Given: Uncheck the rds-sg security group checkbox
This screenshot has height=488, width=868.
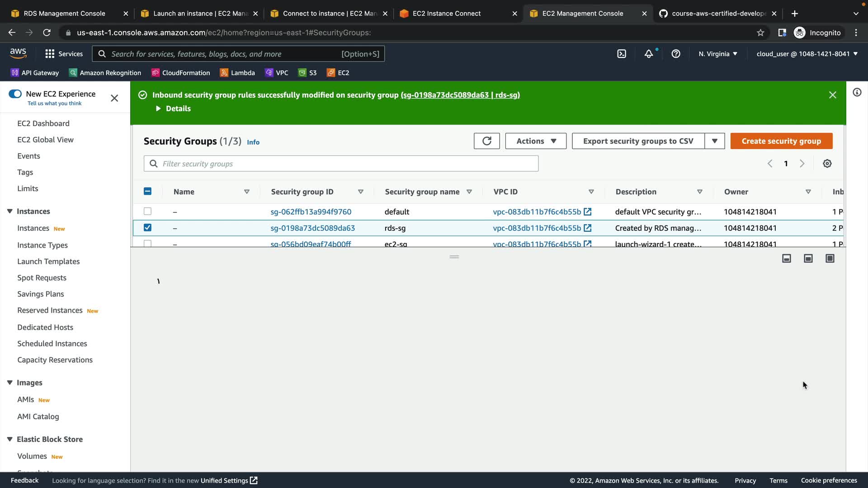Looking at the screenshot, I should point(147,228).
